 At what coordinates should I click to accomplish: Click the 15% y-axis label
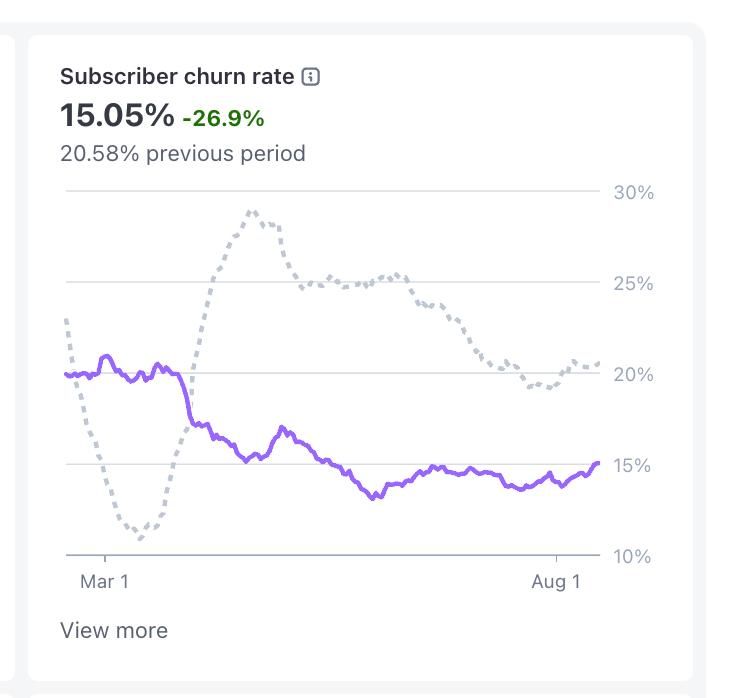click(x=633, y=465)
